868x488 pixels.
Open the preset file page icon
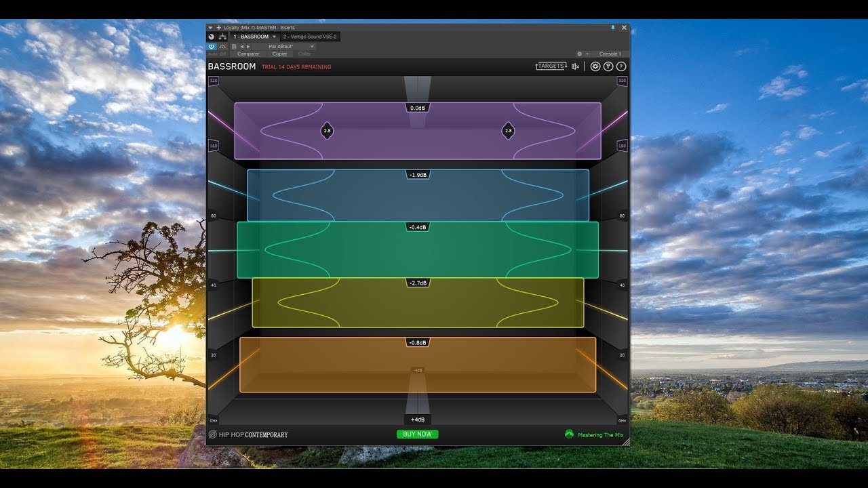233,46
